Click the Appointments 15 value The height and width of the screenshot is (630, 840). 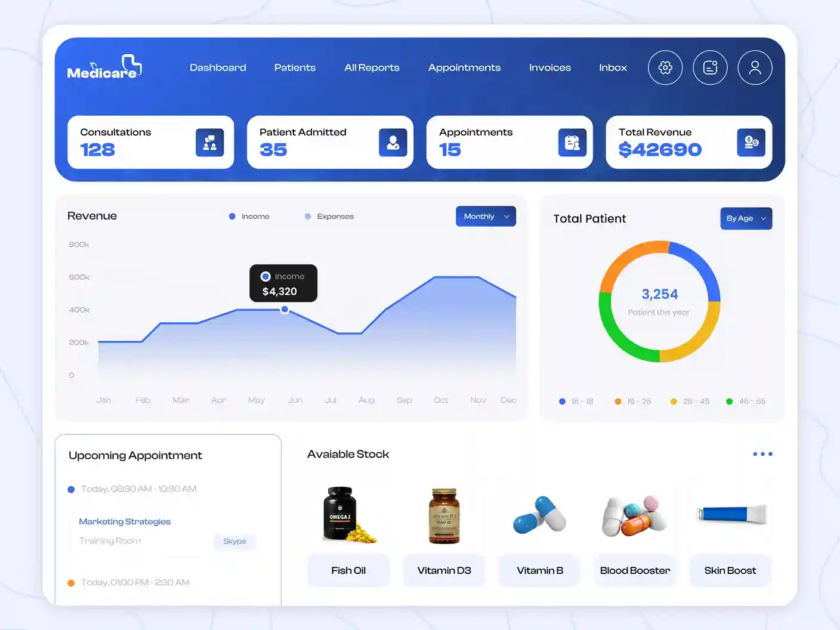point(450,150)
